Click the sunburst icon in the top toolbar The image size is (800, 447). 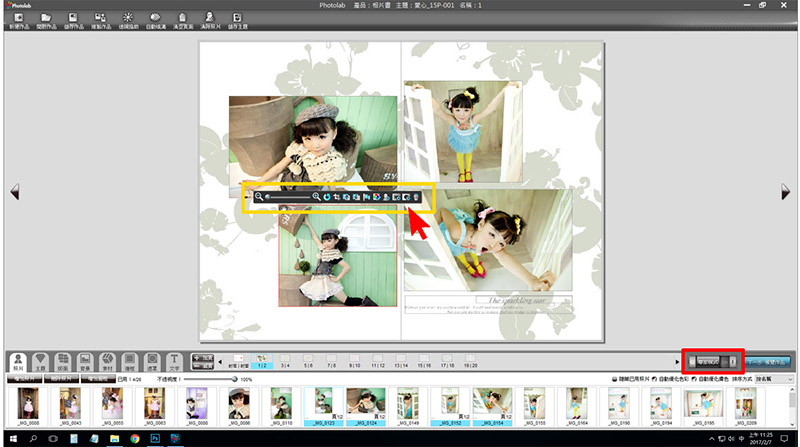pyautogui.click(x=128, y=18)
